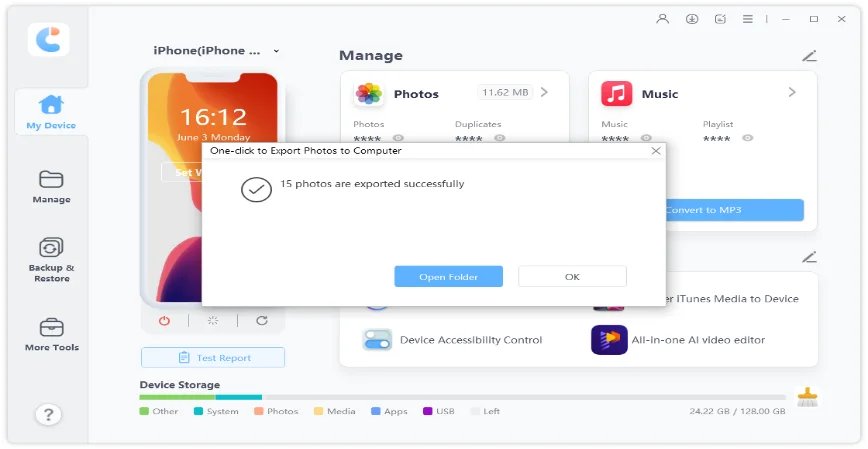Expand the iPhone device dropdown
Screen dimensions: 868x449
tap(276, 51)
